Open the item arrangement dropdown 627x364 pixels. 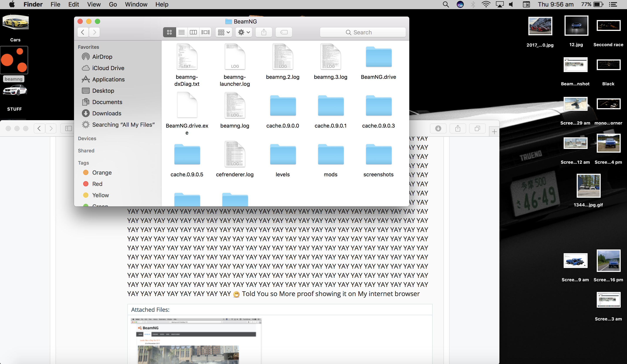[x=224, y=32]
